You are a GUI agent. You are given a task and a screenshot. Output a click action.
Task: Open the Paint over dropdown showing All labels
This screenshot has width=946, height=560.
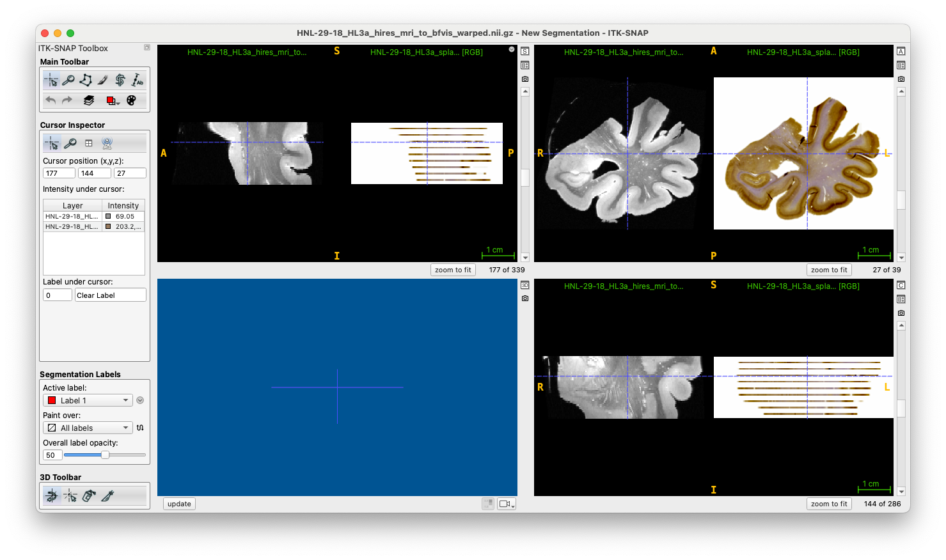coord(88,428)
